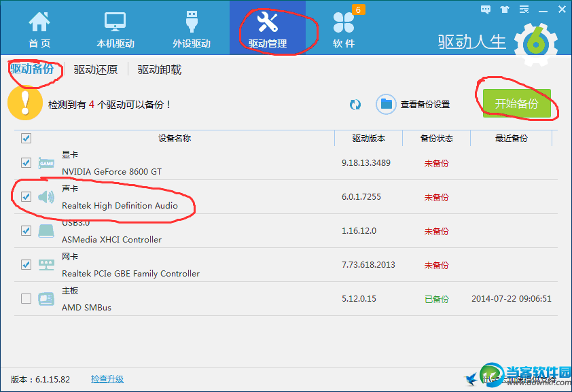This screenshot has height=392, width=572.
Task: Click the wrench tools icon for 驱动管理
Action: (x=268, y=22)
